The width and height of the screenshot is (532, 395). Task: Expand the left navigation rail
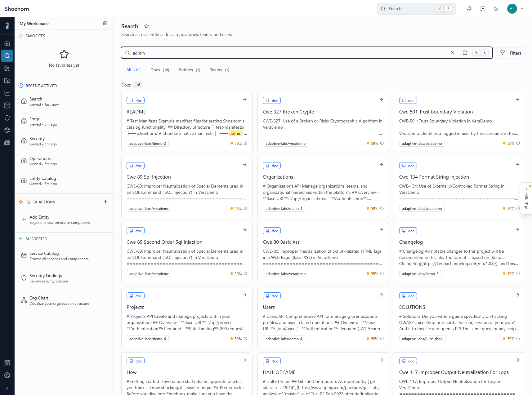click(7, 388)
